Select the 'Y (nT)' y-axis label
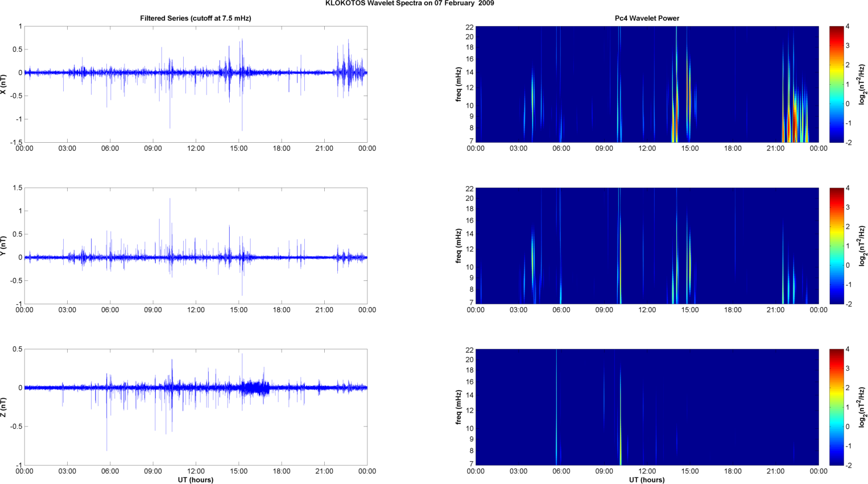 pyautogui.click(x=4, y=246)
